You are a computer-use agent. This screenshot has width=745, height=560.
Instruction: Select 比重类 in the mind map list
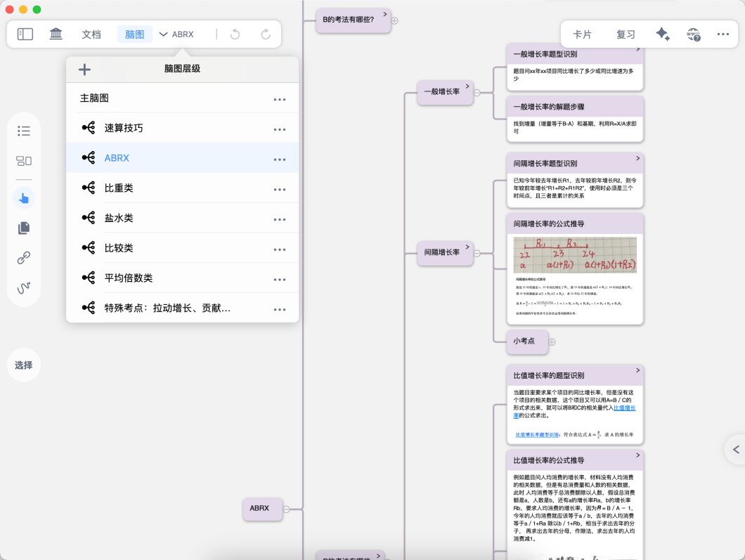(119, 188)
